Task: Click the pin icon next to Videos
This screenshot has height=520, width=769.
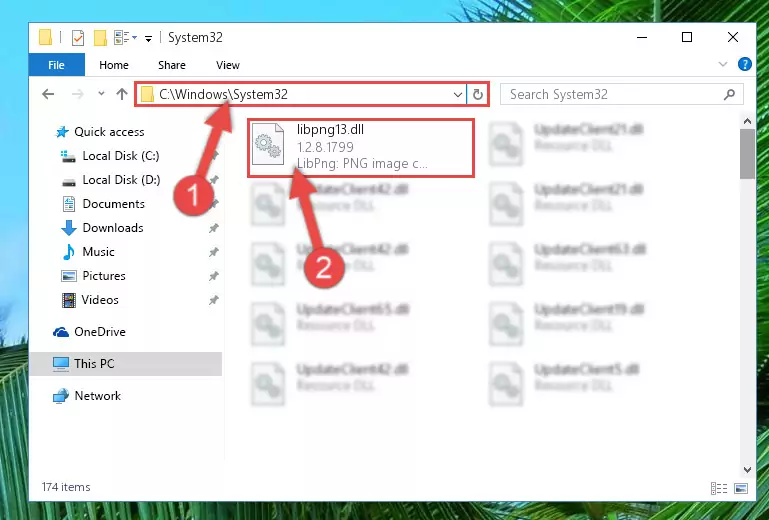Action: tap(213, 300)
